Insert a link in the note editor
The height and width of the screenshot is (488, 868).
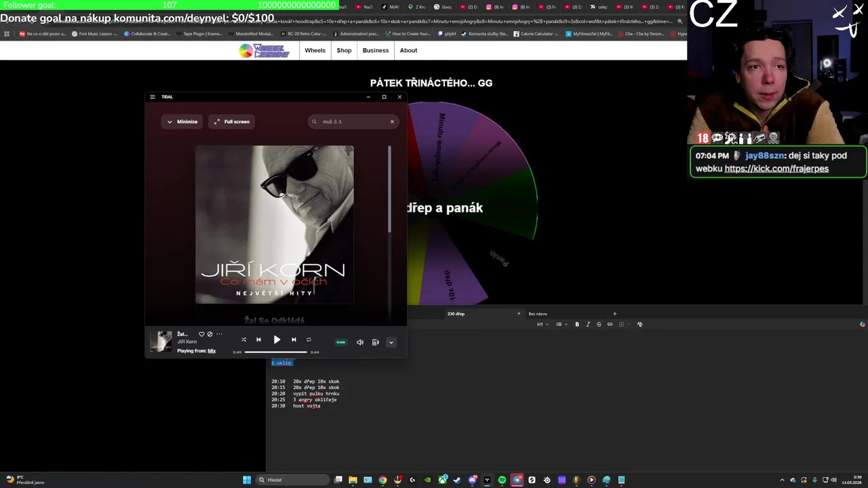click(x=610, y=325)
